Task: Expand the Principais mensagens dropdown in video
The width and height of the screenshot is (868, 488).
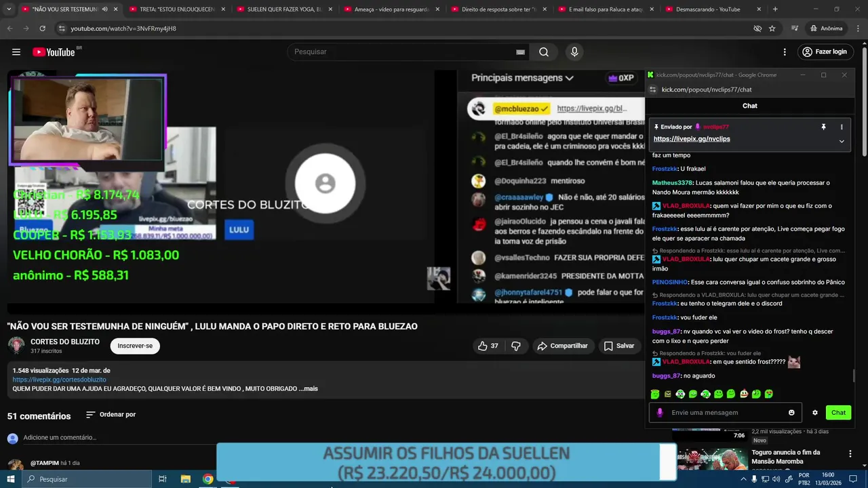Action: (x=522, y=78)
